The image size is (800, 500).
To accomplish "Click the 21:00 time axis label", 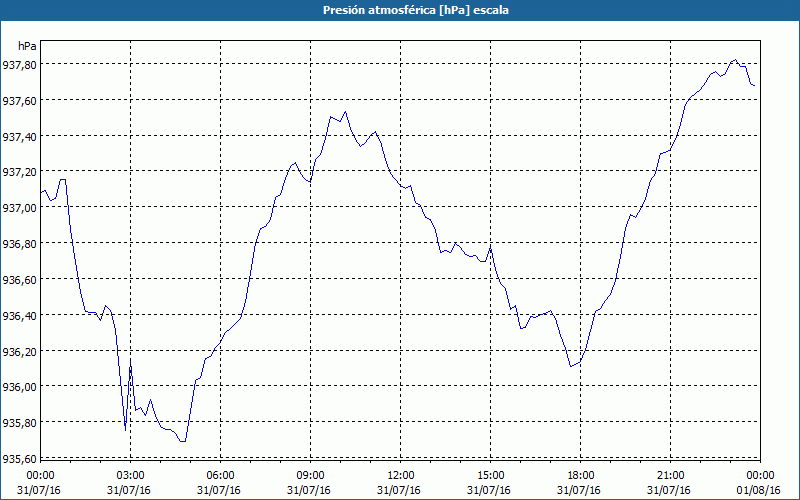I will 670,476.
